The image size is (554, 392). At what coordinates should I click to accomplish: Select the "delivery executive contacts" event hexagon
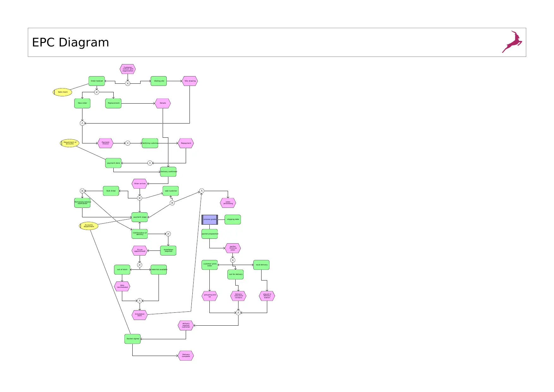pyautogui.click(x=238, y=296)
